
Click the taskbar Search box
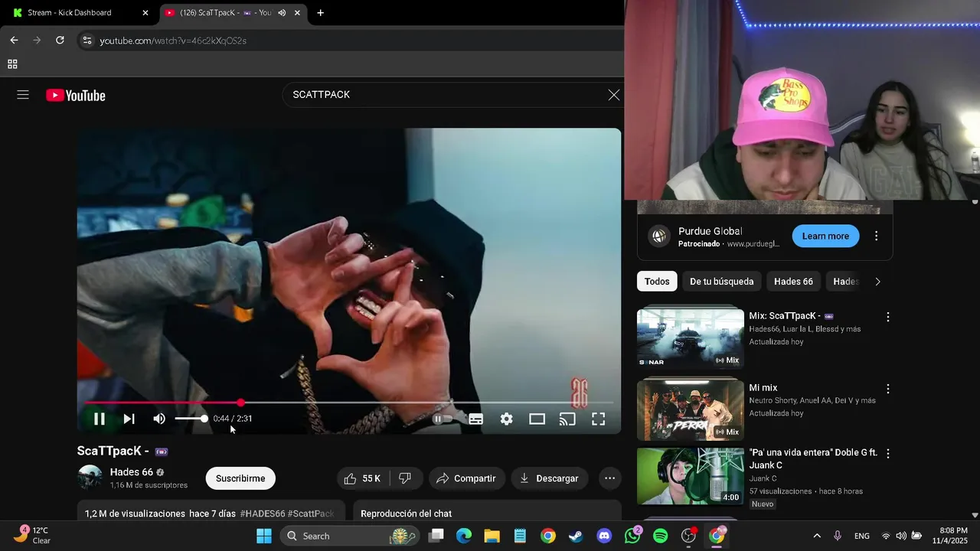[348, 536]
